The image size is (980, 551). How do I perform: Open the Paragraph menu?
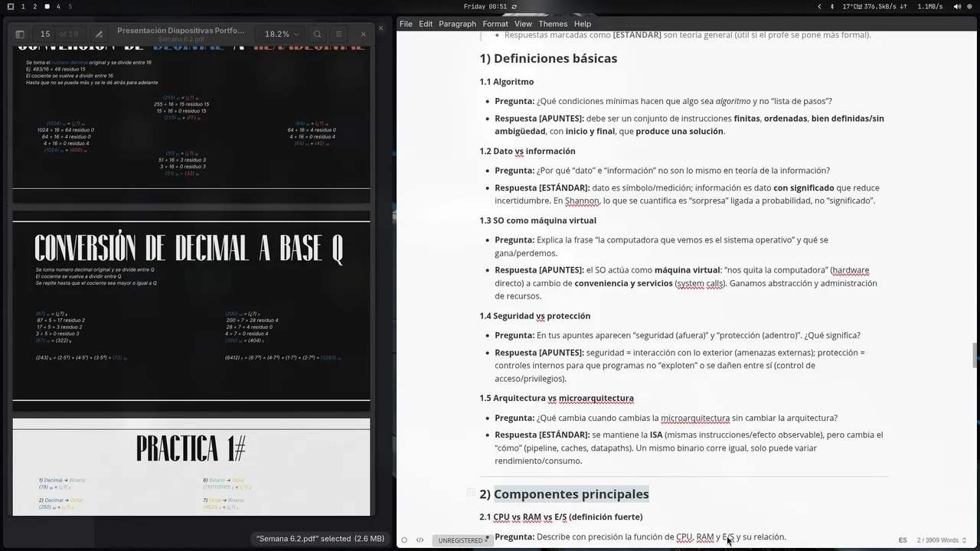(457, 24)
